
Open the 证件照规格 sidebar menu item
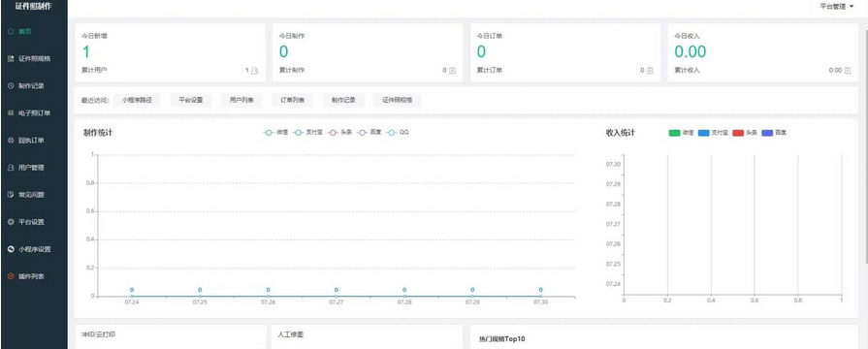point(34,58)
